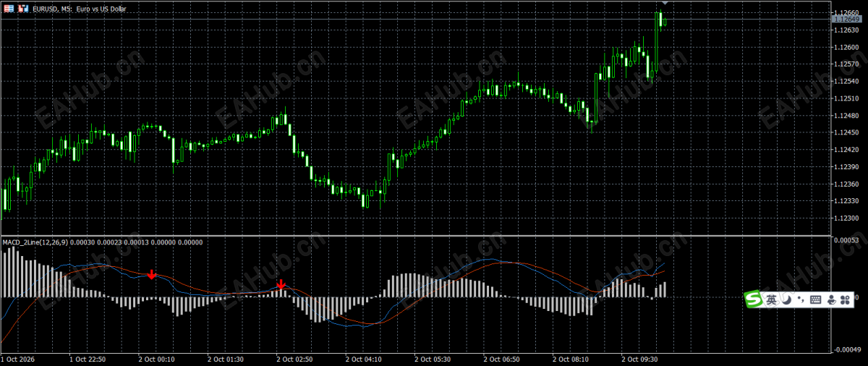
Task: Click the 1 Oct 22:50 time label
Action: (88, 359)
